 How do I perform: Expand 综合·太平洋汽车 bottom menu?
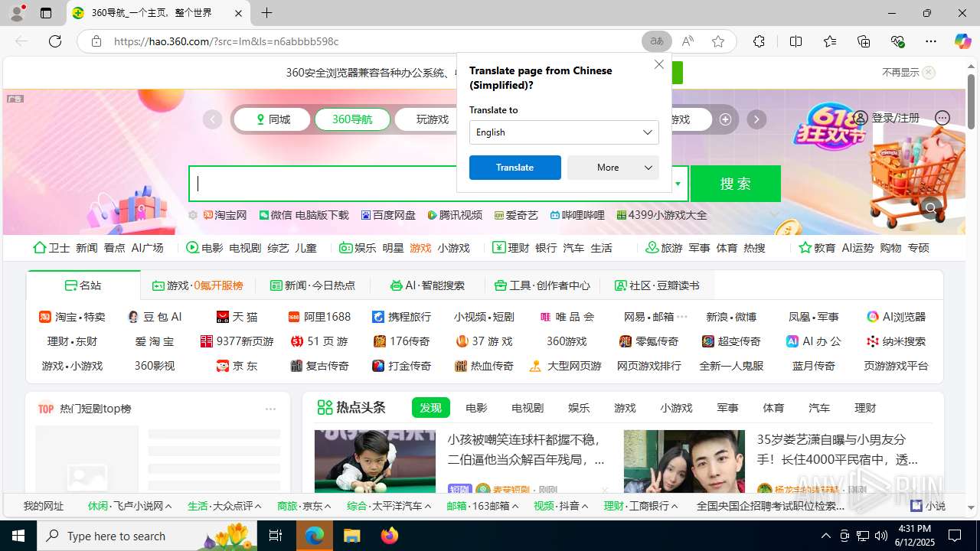(389, 506)
